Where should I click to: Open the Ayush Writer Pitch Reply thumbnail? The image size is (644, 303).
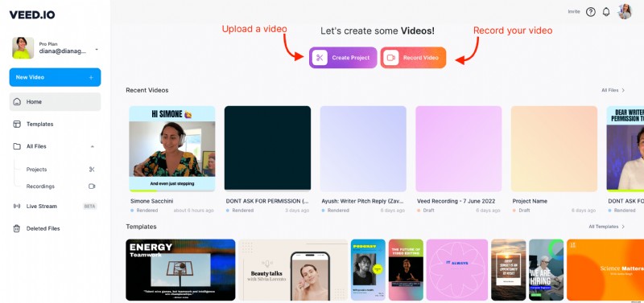pyautogui.click(x=363, y=149)
